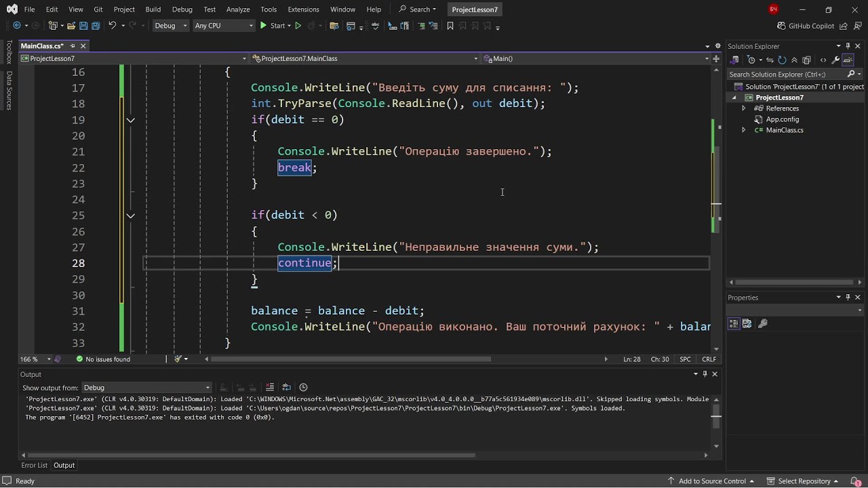
Task: Click the Pending Changes Filter clock icon
Action: point(751,60)
